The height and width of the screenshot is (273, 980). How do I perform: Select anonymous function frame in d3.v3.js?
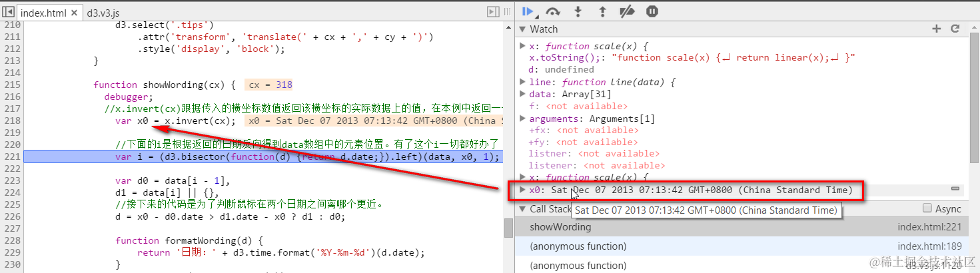point(741,266)
